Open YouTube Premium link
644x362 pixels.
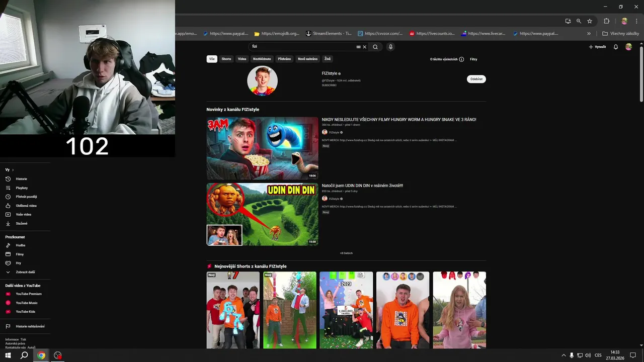[29, 294]
